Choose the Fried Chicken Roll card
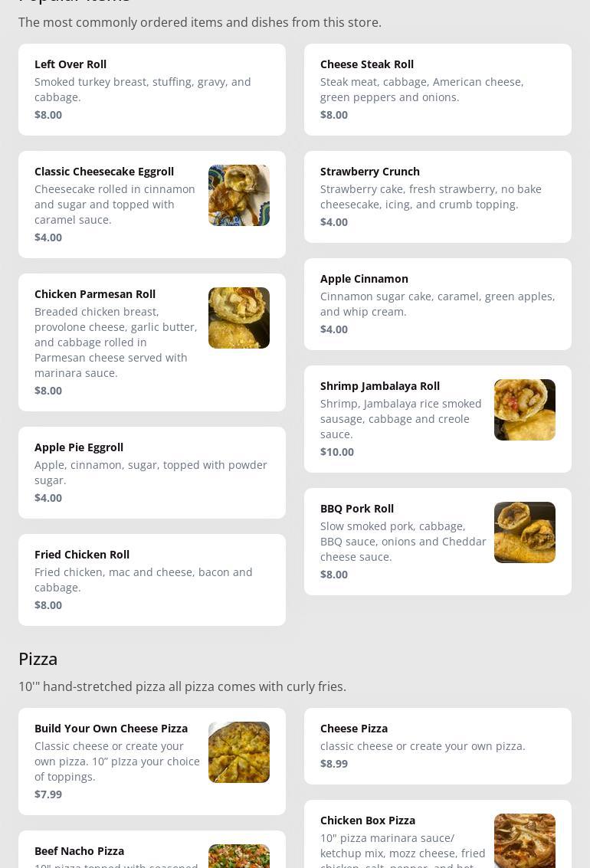The height and width of the screenshot is (868, 590). [152, 580]
